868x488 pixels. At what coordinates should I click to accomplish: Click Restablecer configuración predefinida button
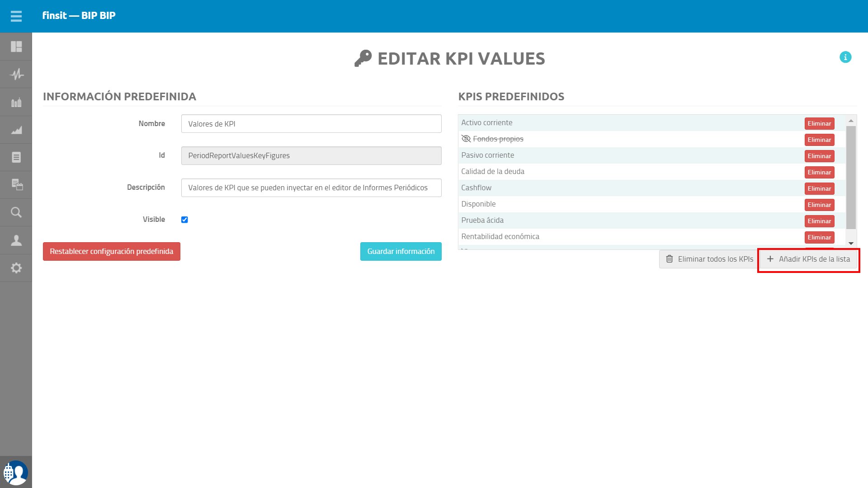coord(112,251)
